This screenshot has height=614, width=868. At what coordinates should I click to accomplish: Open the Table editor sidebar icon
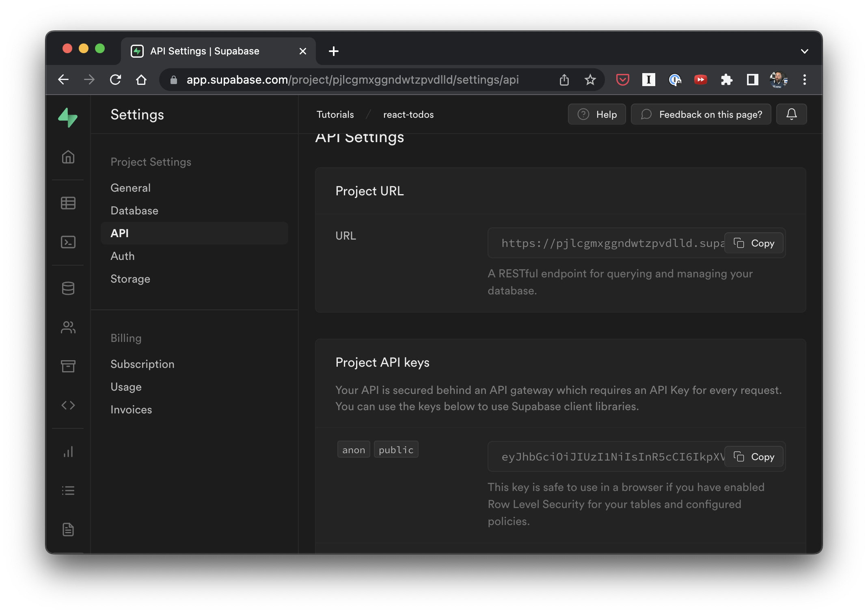[x=68, y=203]
